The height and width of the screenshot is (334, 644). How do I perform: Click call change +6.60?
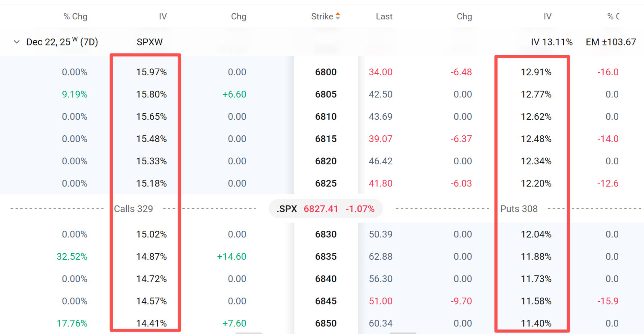(234, 94)
